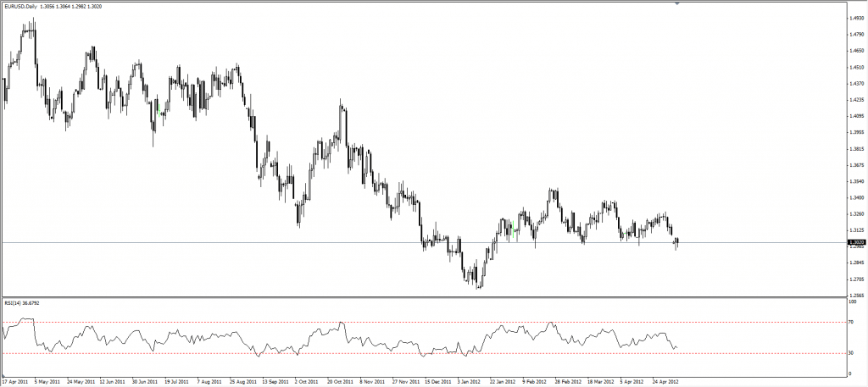868x387 pixels.
Task: Click the 8 Nov 2011 date label
Action: coord(373,381)
